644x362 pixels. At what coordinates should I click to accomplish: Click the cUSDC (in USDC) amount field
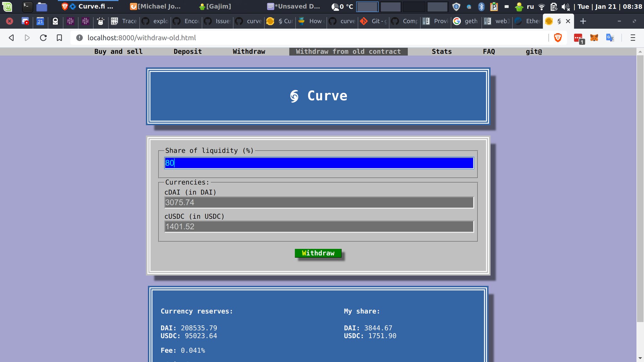319,227
